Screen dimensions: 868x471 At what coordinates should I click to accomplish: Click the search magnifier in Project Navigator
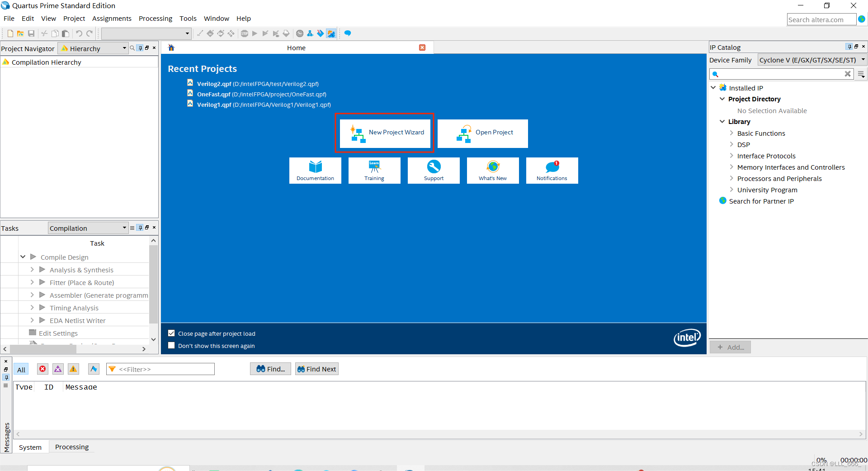132,48
